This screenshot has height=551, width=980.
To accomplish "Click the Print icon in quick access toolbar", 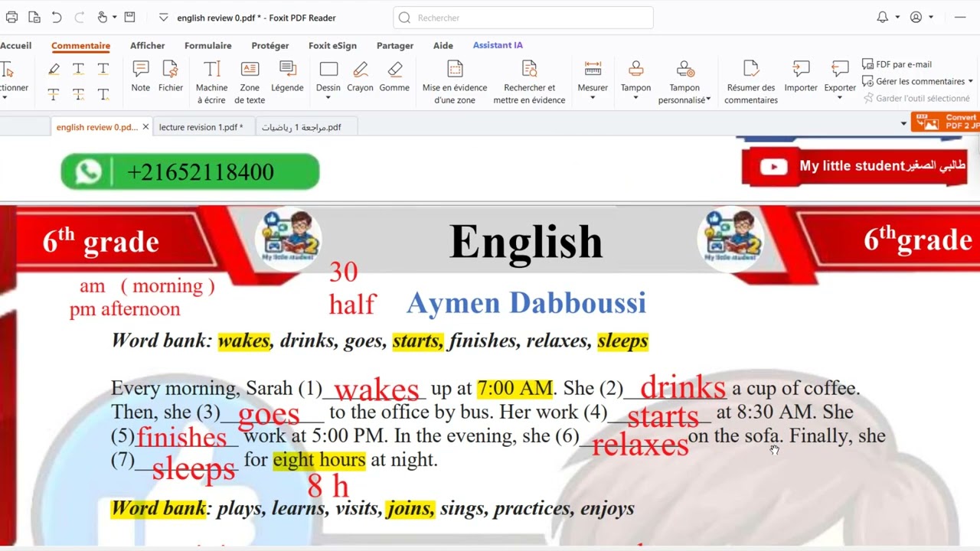I will (11, 17).
